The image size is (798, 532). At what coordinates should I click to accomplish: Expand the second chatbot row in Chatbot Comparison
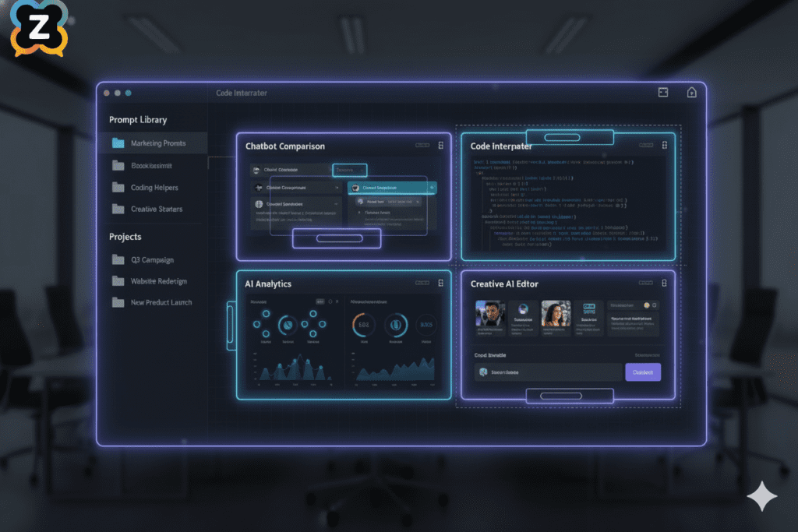tap(336, 188)
